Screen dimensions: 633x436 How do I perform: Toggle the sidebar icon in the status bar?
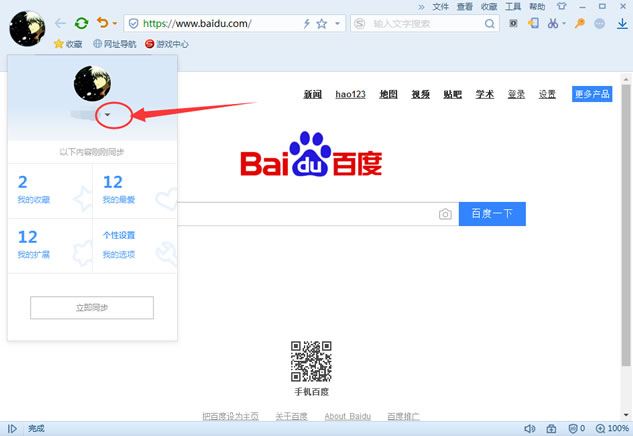(x=12, y=429)
